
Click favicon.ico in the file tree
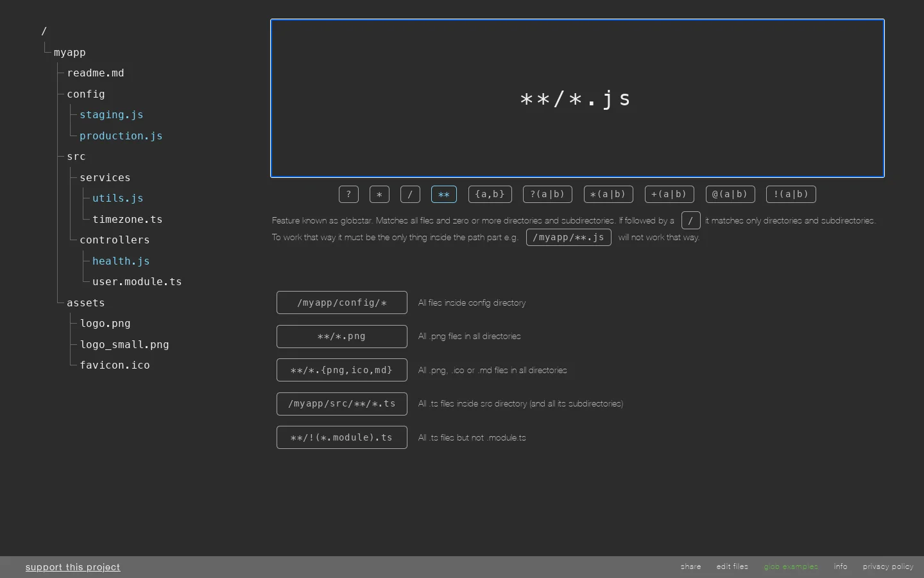tap(115, 365)
